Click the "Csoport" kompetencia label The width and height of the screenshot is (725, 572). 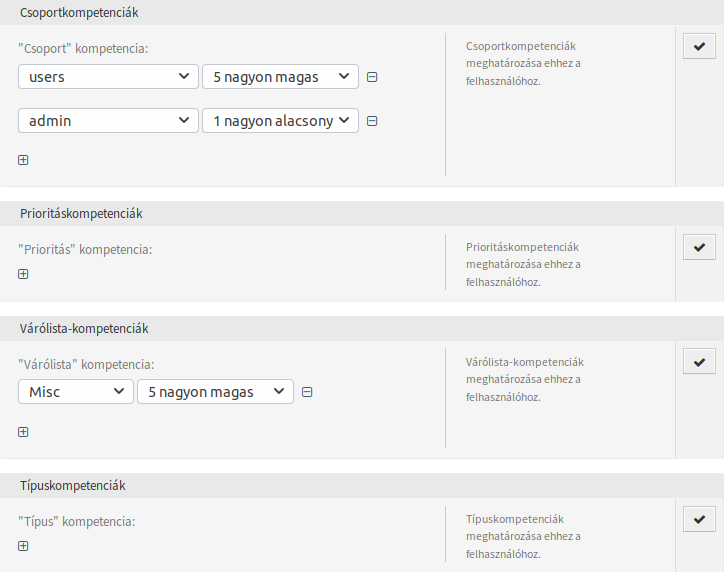(x=83, y=49)
